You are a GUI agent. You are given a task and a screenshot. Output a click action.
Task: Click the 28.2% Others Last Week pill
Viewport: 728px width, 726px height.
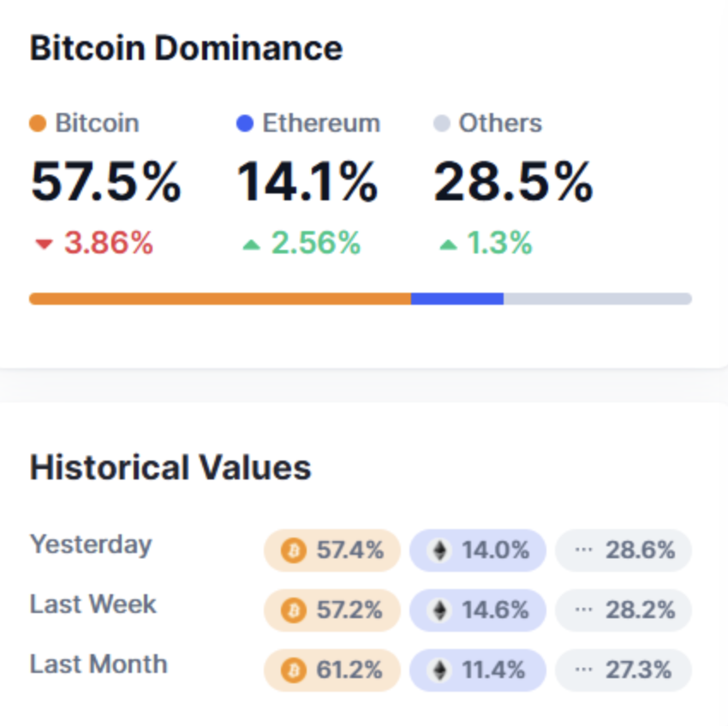pyautogui.click(x=624, y=610)
